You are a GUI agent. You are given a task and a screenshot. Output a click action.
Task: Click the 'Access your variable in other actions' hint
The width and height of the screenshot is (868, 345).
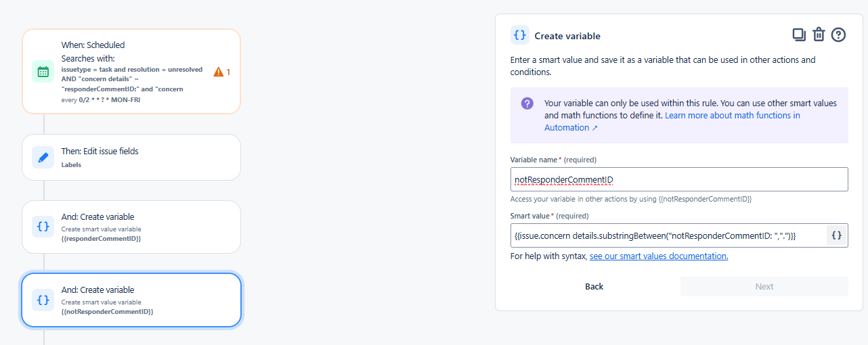(631, 200)
